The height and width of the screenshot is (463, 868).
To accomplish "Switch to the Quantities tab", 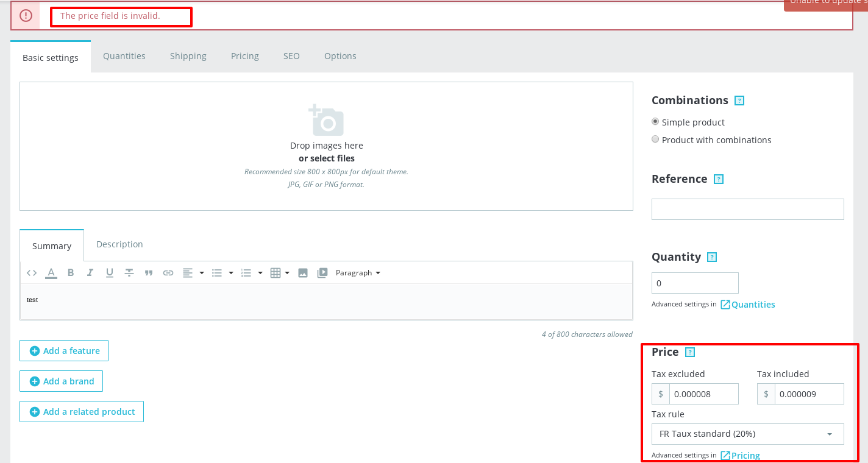I will click(124, 56).
